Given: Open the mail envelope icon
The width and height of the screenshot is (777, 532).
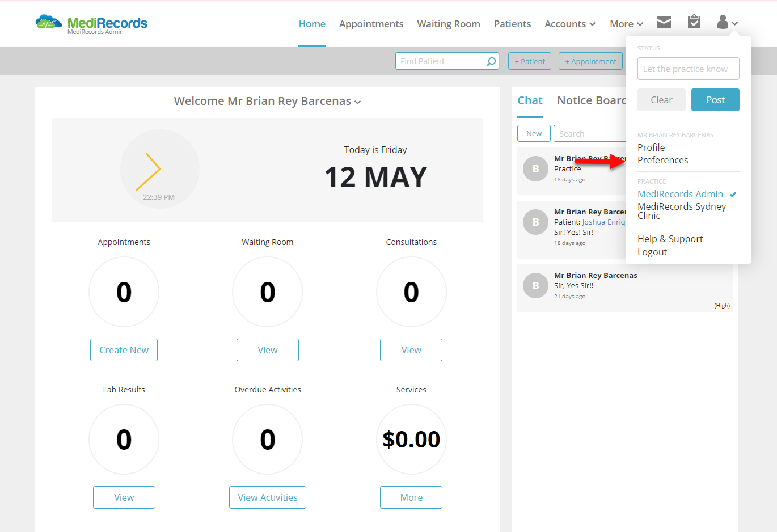Looking at the screenshot, I should 664,22.
